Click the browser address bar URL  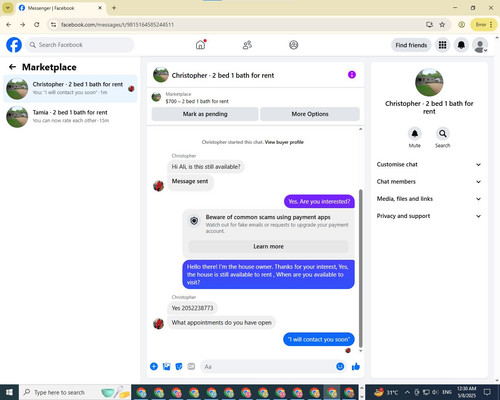117,25
